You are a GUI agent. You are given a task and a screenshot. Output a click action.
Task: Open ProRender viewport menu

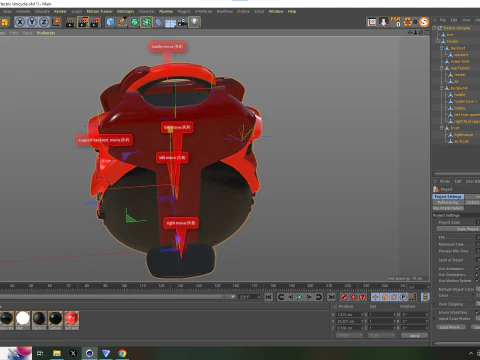(x=46, y=33)
